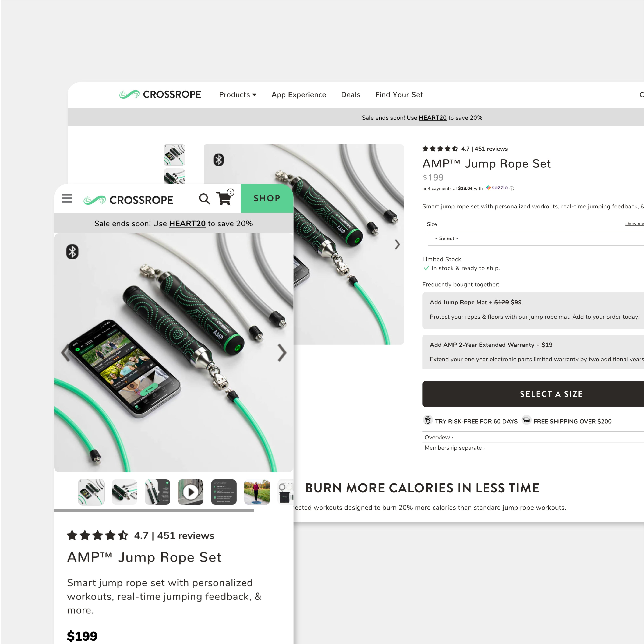The width and height of the screenshot is (644, 644).
Task: Click the Bluetooth icon on desktop product image
Action: coord(219,160)
